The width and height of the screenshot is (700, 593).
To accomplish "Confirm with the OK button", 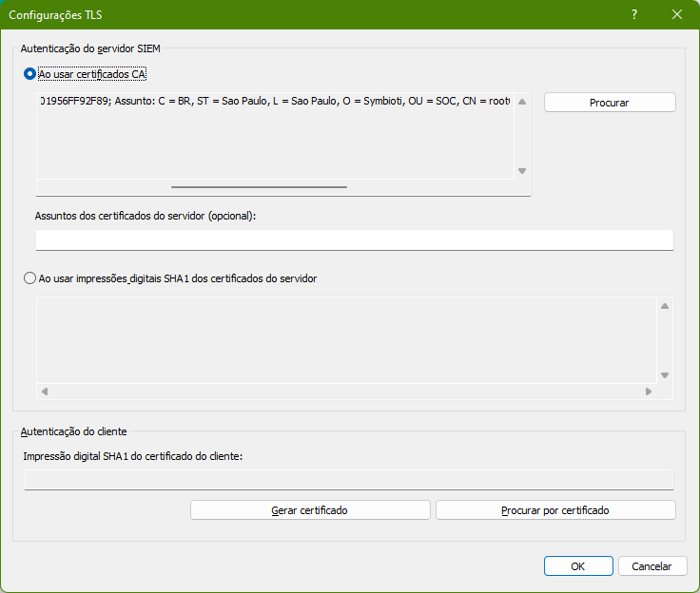I will pos(578,565).
